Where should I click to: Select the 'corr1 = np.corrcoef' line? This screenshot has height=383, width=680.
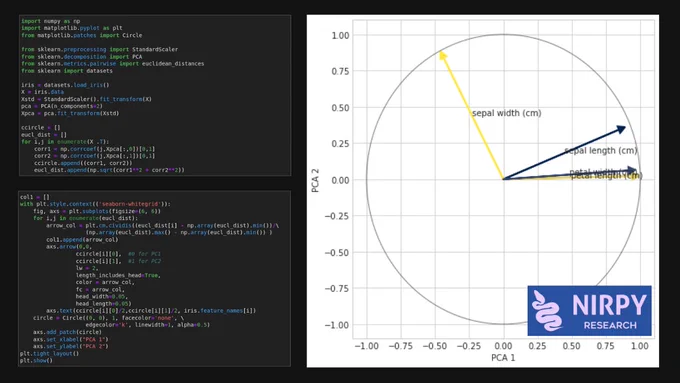click(x=95, y=149)
